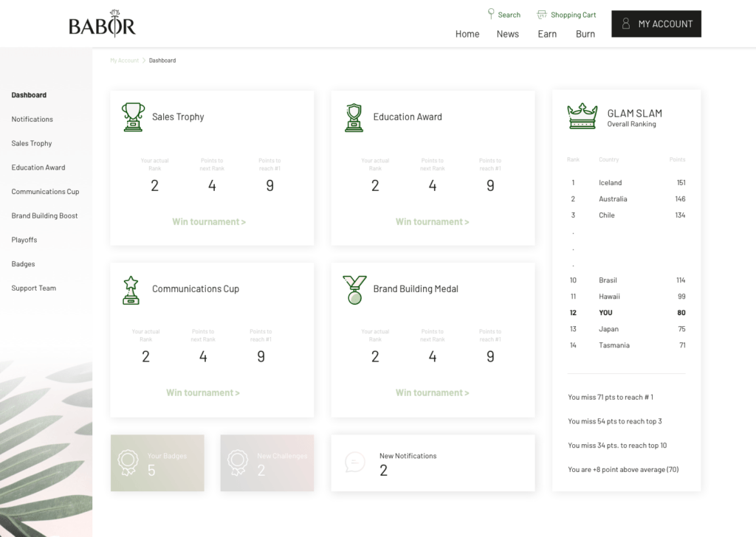Click the GLAM SLAM crown icon

[x=583, y=116]
